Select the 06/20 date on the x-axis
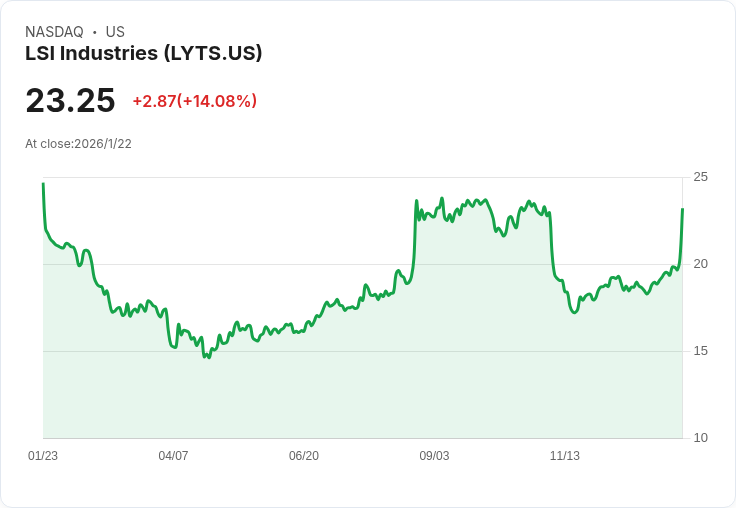 [304, 456]
